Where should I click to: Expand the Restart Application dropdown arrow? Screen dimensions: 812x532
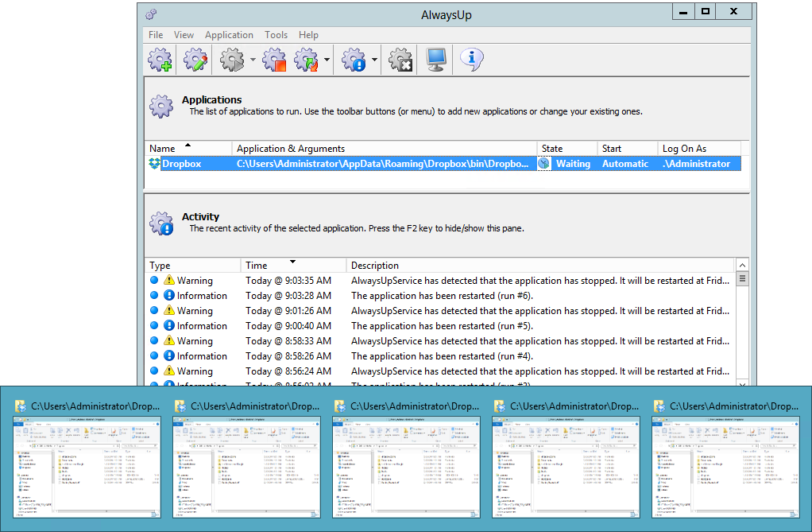pos(327,60)
